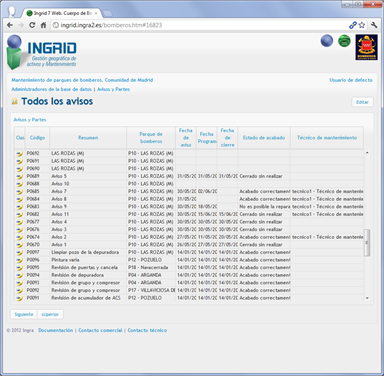Click the home icon in browser toolbar
Viewport: 384px width, 376px height.
coord(43,25)
